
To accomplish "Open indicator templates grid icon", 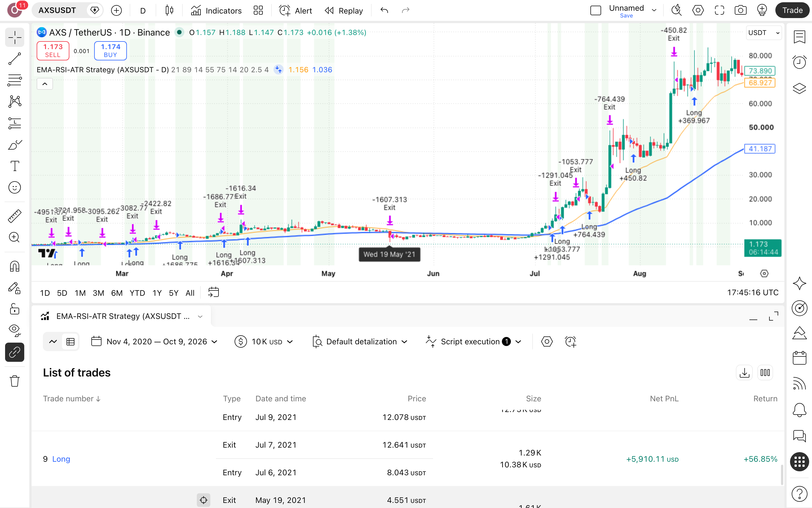I will click(258, 10).
